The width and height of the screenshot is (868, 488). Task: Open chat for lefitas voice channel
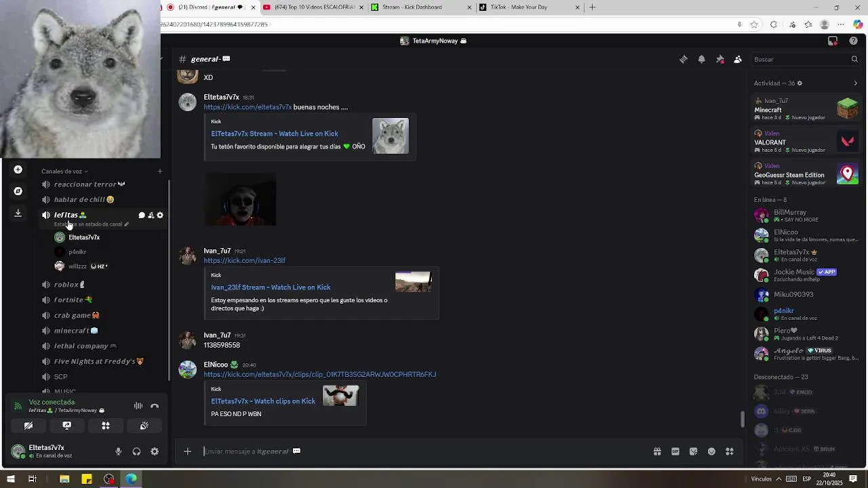[142, 215]
